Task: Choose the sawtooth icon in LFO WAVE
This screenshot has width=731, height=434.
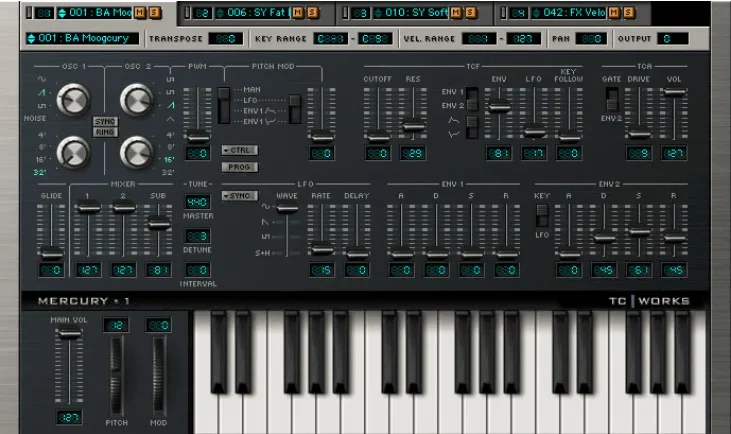Action: pos(265,222)
